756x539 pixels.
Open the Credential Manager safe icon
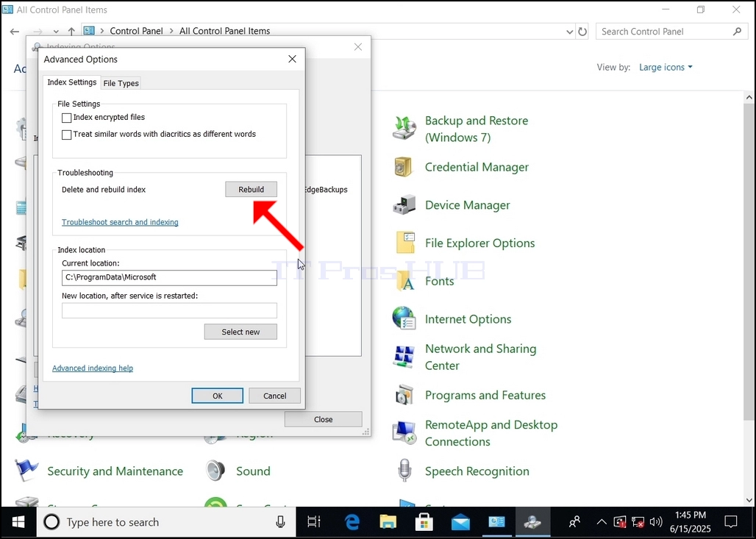403,168
